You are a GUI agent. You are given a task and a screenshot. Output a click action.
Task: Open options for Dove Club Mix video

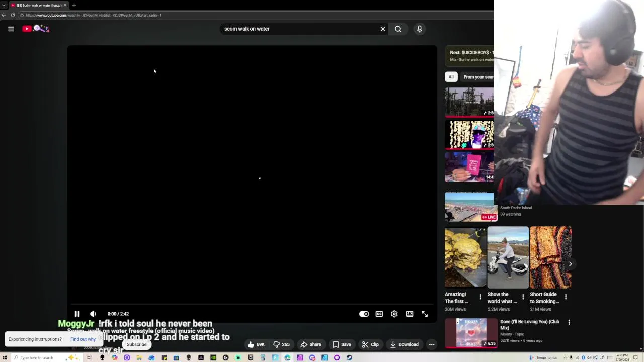(x=569, y=322)
